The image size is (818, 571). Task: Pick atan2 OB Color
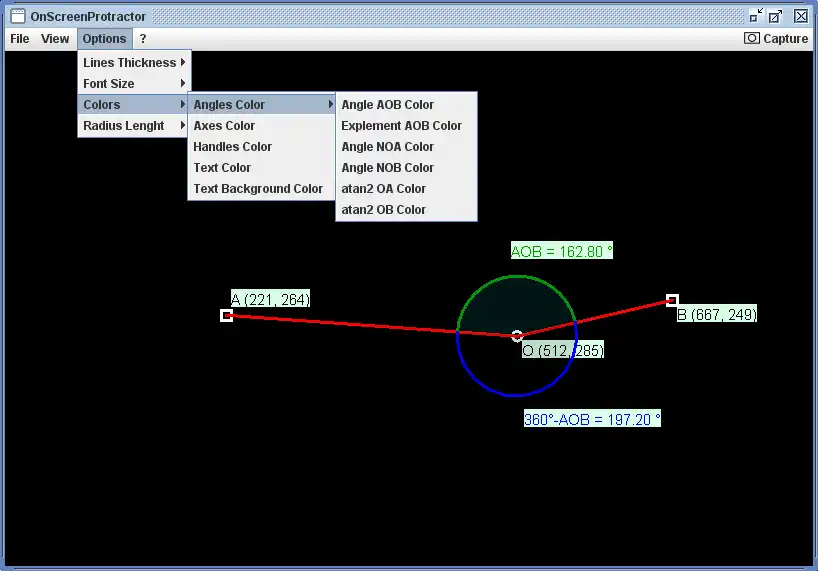[406, 210]
